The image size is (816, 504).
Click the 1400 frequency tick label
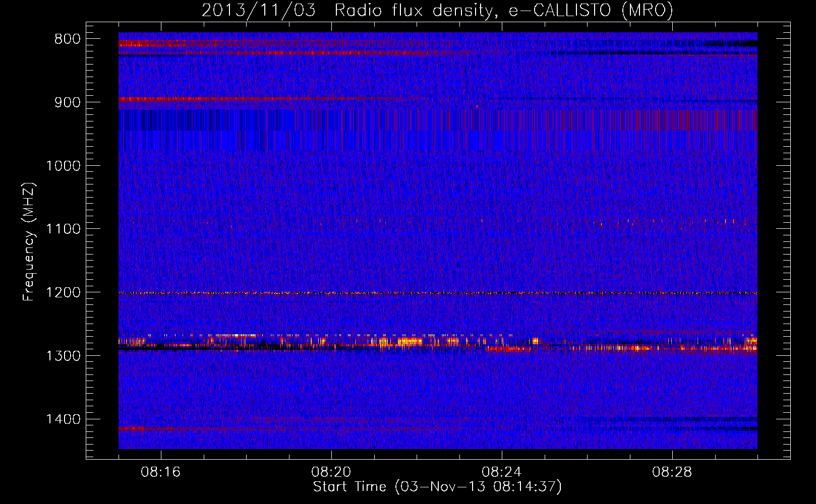point(63,419)
